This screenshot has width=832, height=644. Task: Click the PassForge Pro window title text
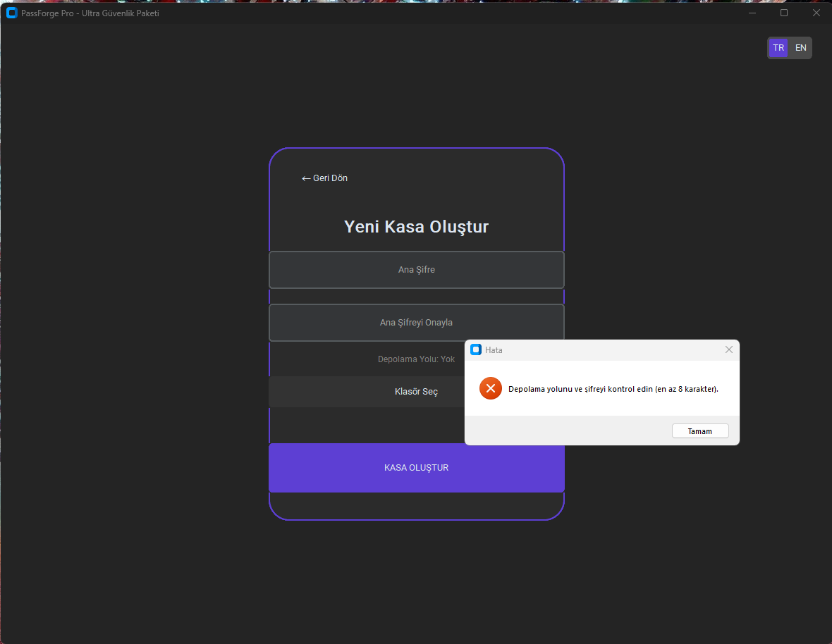(90, 13)
